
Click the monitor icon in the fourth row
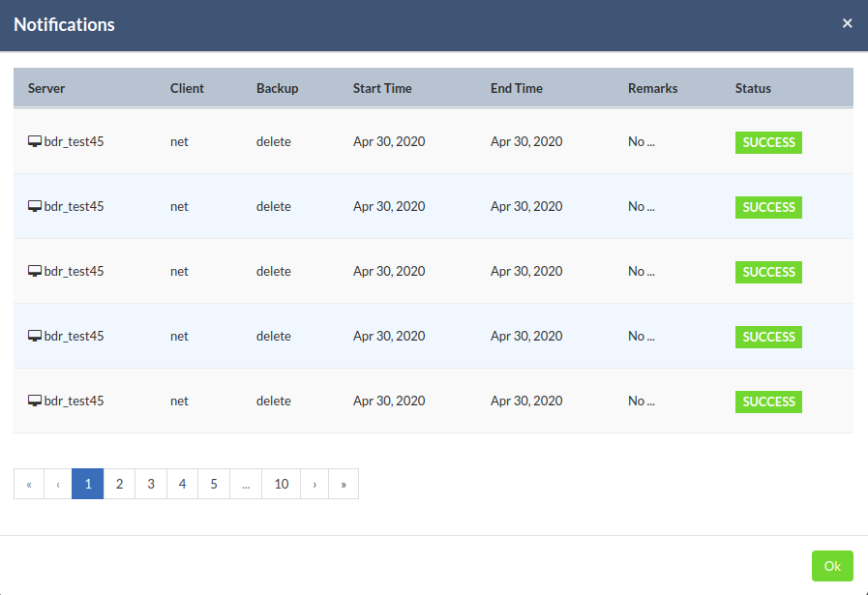pos(35,336)
